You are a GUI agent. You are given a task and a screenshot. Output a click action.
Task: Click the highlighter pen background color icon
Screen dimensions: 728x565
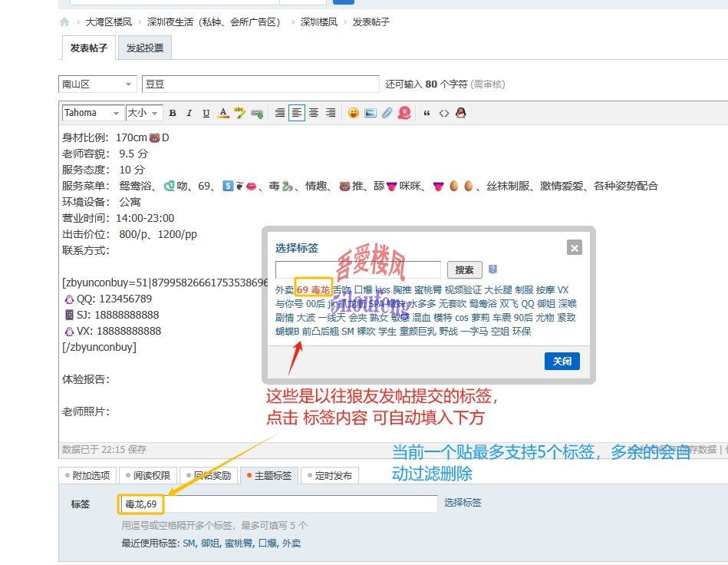(x=239, y=113)
